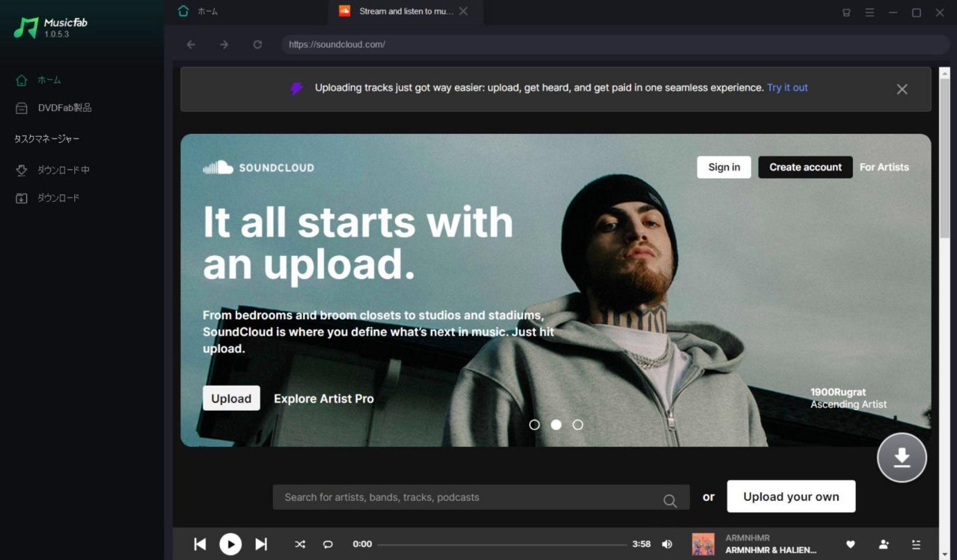
Task: Reload the page with refresh icon
Action: [x=257, y=44]
